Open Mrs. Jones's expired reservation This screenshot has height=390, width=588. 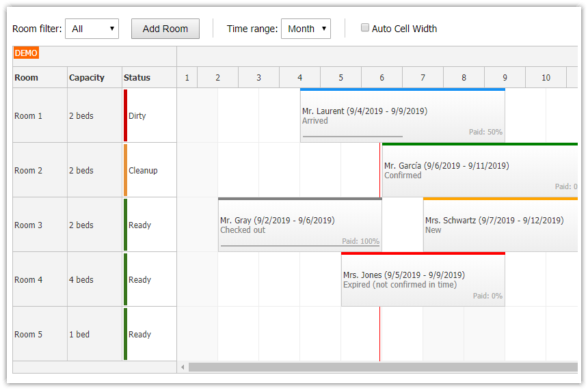coord(423,279)
